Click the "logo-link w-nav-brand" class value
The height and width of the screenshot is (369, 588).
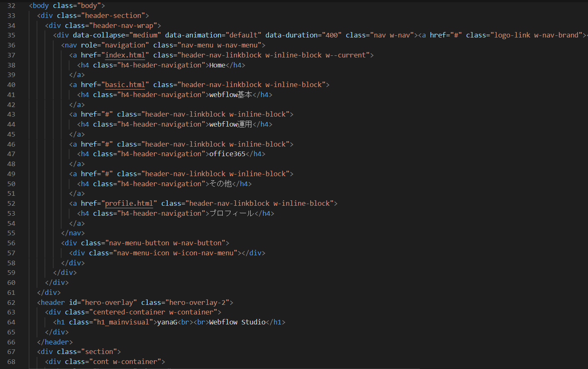pos(536,35)
